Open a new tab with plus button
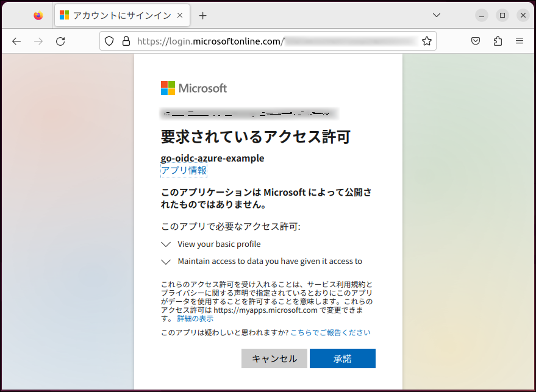The height and width of the screenshot is (392, 536). [203, 16]
